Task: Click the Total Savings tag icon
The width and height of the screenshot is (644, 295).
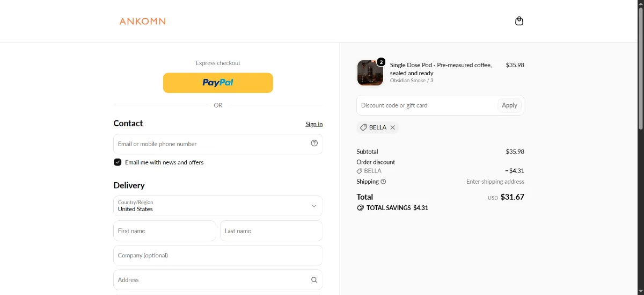Action: coord(360,208)
